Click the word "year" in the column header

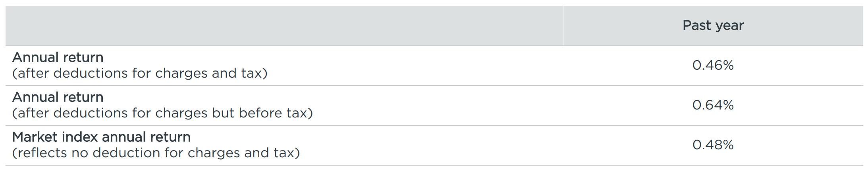pyautogui.click(x=729, y=25)
